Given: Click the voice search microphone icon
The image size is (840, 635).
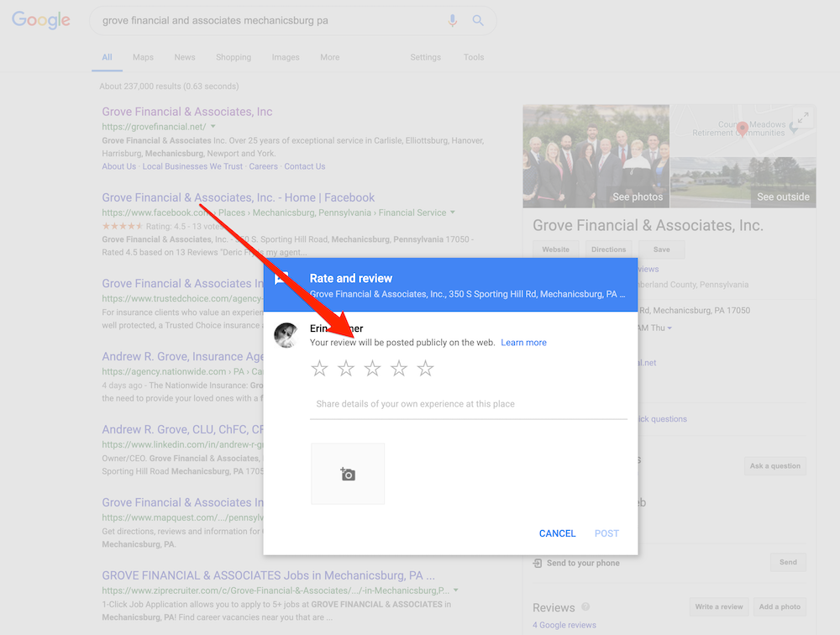Looking at the screenshot, I should coord(453,20).
